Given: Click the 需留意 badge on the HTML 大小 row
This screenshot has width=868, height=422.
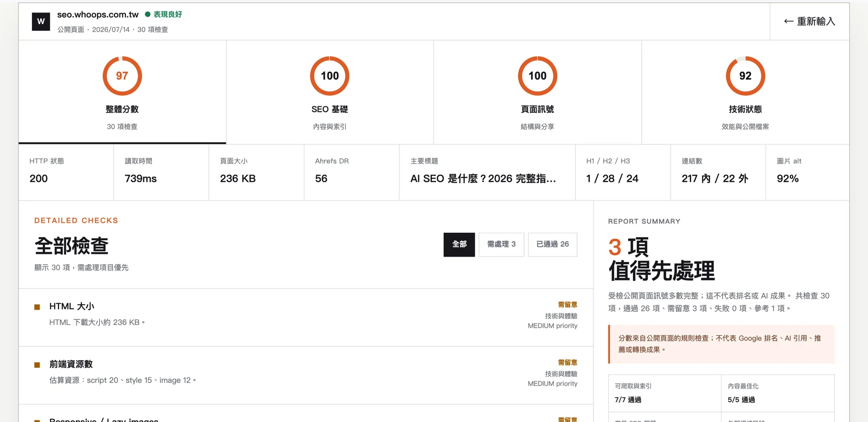Looking at the screenshot, I should click(567, 305).
